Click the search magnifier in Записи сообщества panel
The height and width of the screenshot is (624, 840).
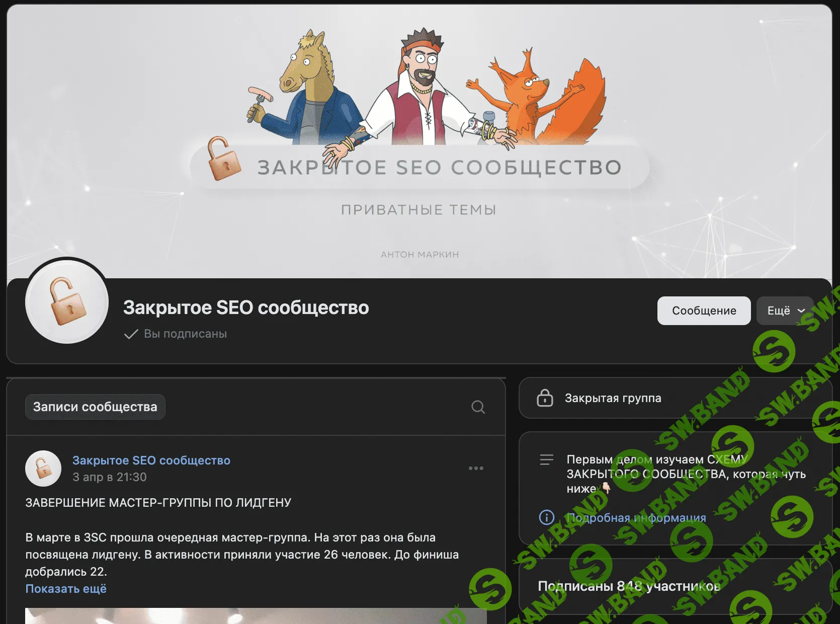pos(477,407)
